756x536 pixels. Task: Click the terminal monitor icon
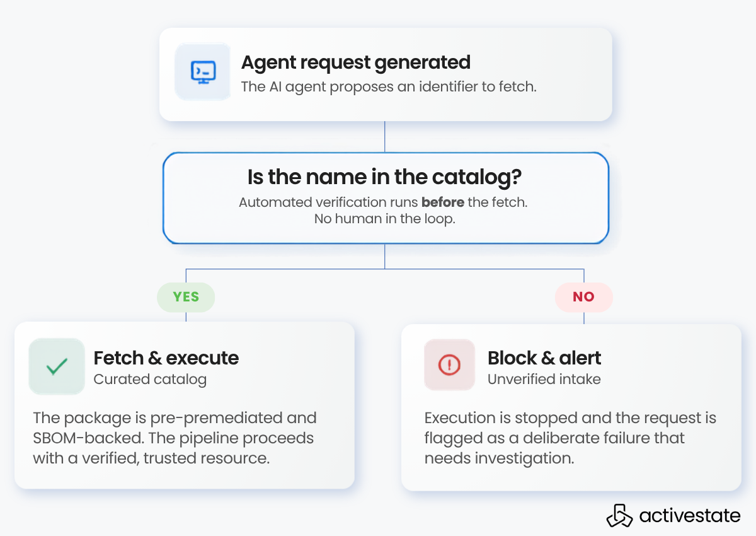tap(203, 71)
